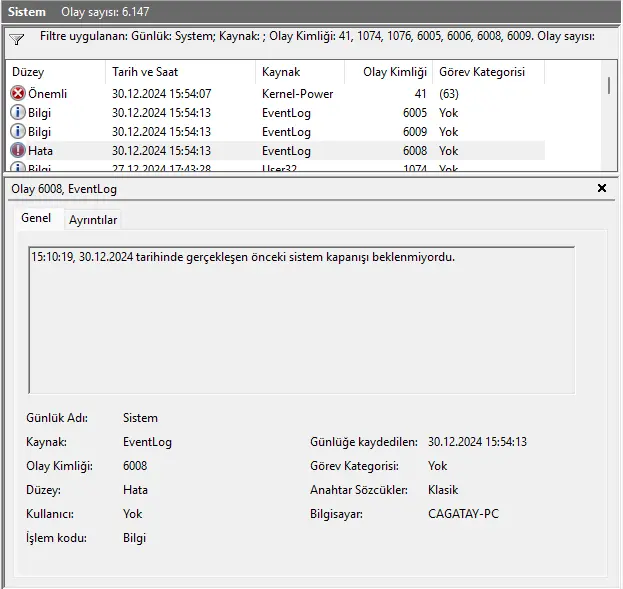Viewport: 623px width, 589px height.
Task: Click the computer name CAGATAY-PC
Action: 463,514
